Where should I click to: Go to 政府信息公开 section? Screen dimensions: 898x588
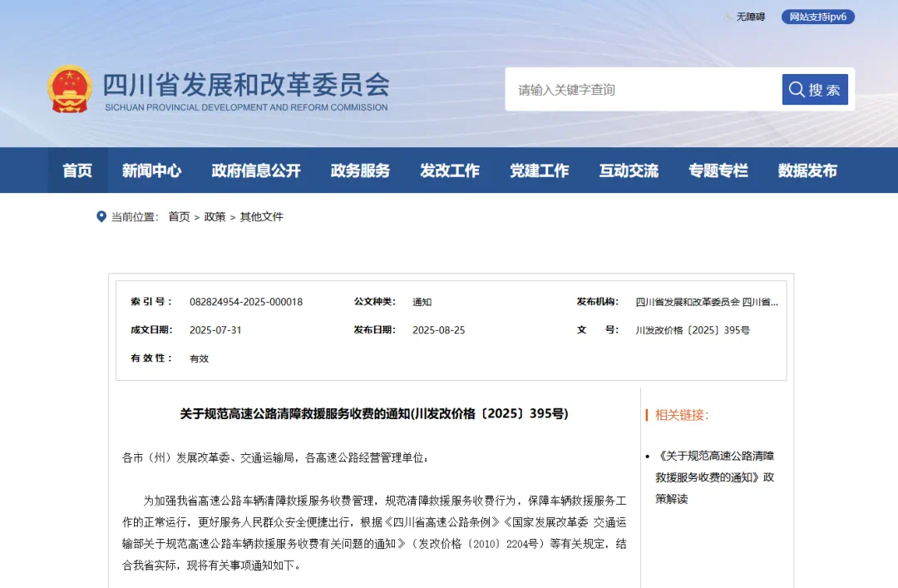tap(256, 170)
